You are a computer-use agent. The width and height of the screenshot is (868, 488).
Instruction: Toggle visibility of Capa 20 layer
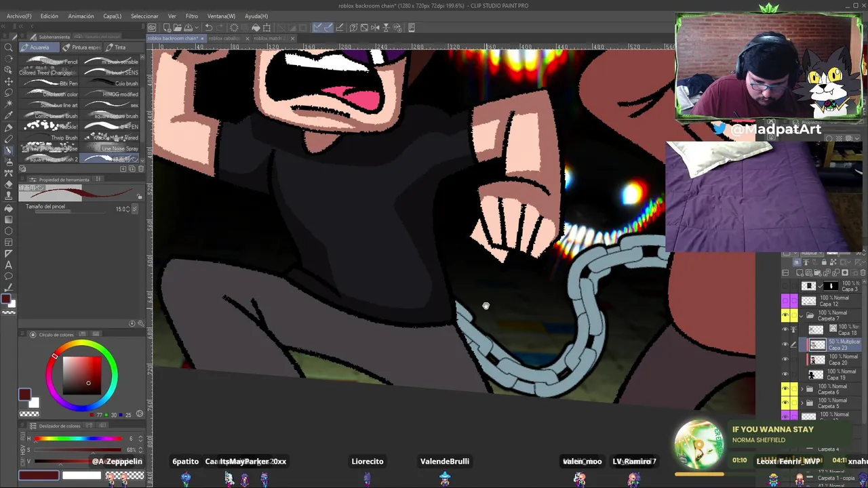pos(785,359)
